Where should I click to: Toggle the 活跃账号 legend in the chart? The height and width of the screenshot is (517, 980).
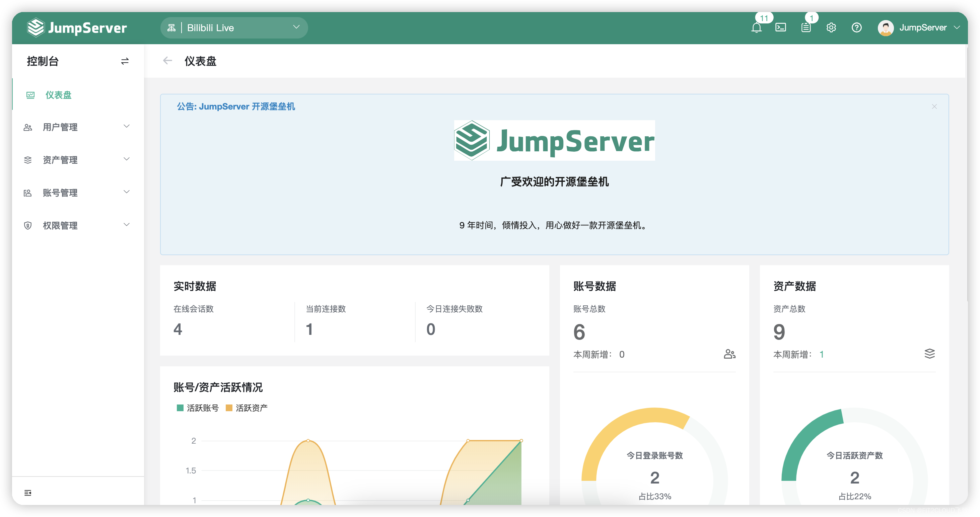(197, 408)
